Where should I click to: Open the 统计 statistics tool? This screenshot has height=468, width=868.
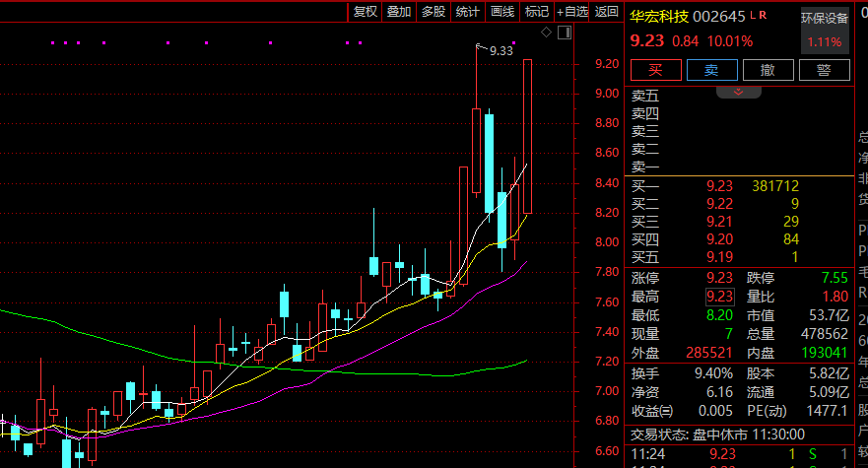468,12
